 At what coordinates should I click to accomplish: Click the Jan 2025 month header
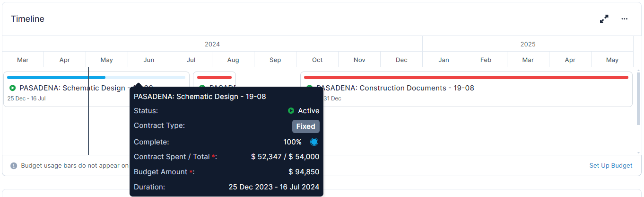point(444,60)
